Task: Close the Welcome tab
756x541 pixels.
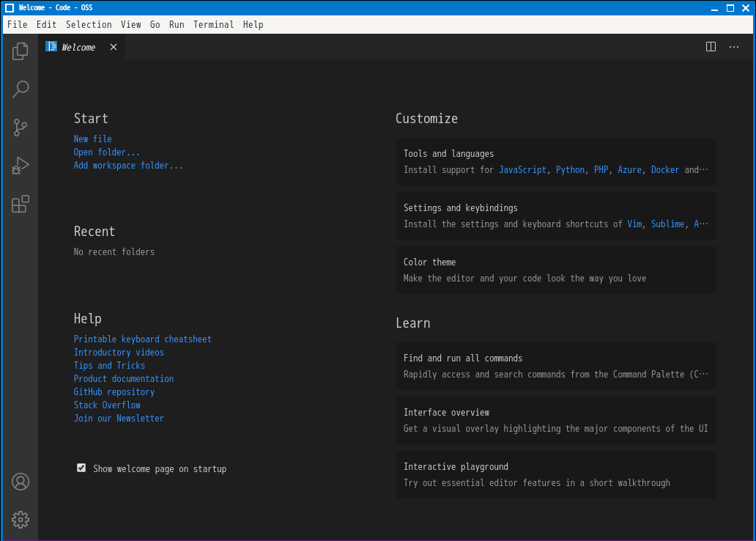Action: click(114, 47)
